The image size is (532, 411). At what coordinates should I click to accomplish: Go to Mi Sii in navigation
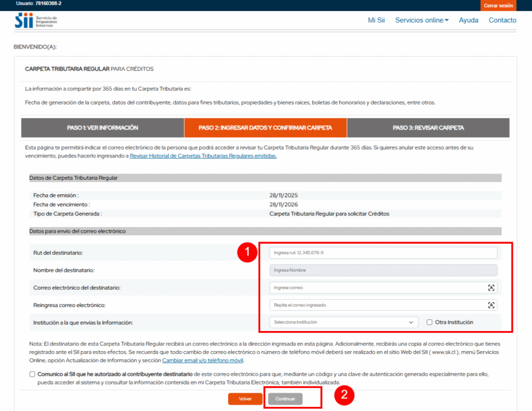[x=376, y=20]
